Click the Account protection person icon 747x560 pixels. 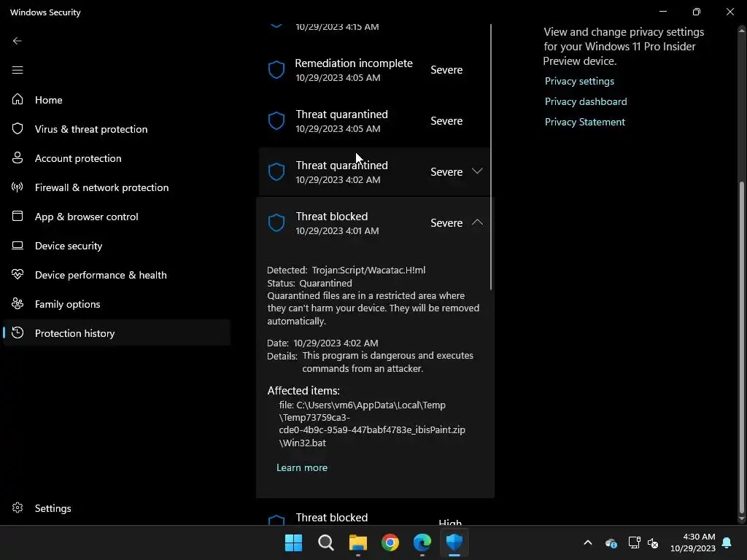click(18, 157)
